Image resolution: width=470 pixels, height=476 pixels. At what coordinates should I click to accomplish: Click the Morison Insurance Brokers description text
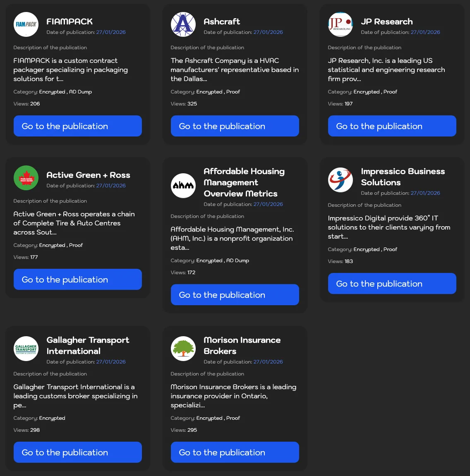point(233,396)
